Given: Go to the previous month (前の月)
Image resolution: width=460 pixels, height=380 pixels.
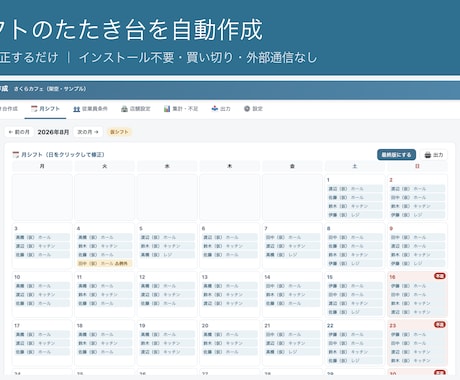Looking at the screenshot, I should point(19,132).
